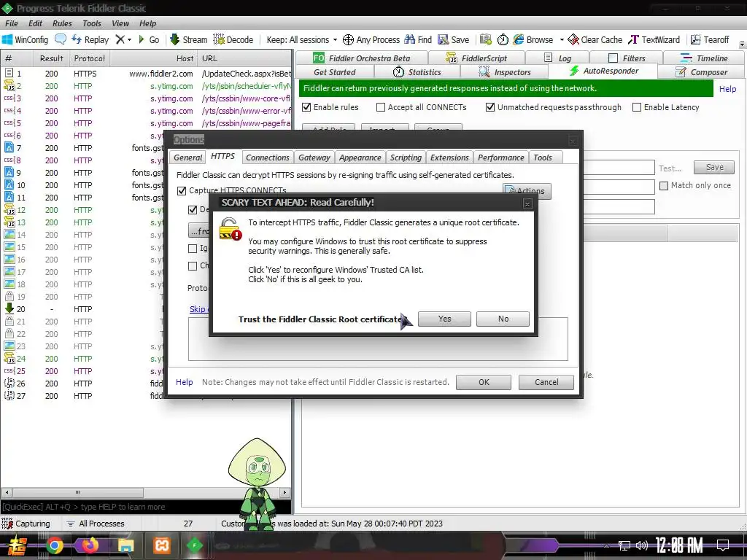Screen dimensions: 747x560
Task: Click the session list horizontal scrollbar
Action: pos(145,492)
